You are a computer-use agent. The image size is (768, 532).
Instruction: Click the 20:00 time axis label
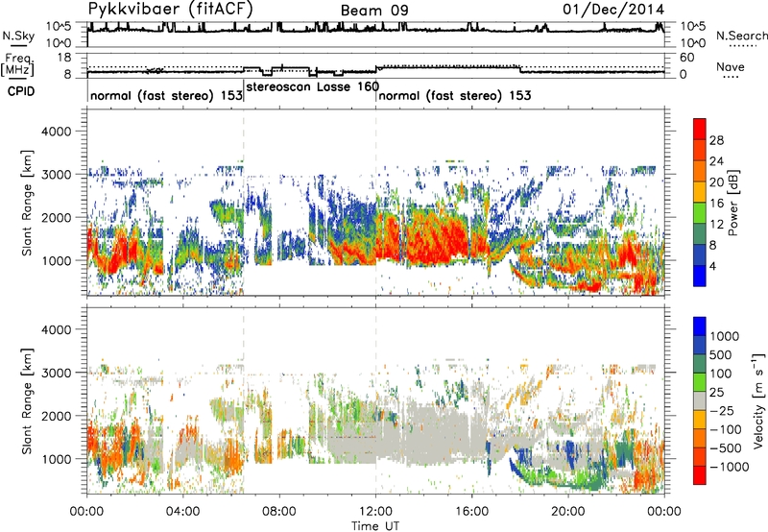click(x=568, y=512)
